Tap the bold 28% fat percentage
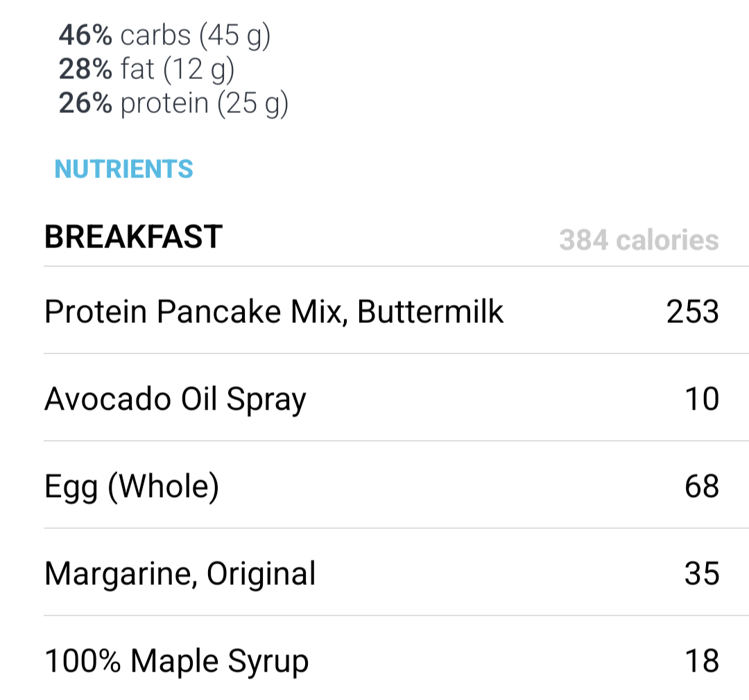 (85, 69)
